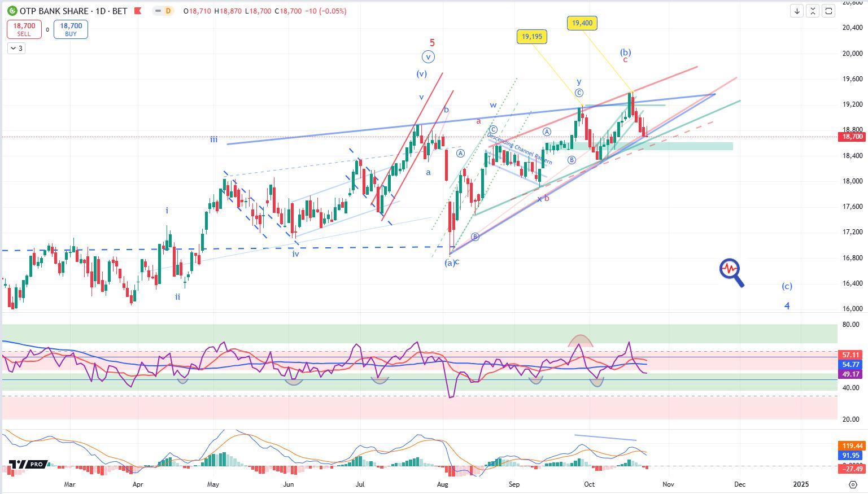Open the time axis settings gear
This screenshot has width=868, height=494.
853,484
